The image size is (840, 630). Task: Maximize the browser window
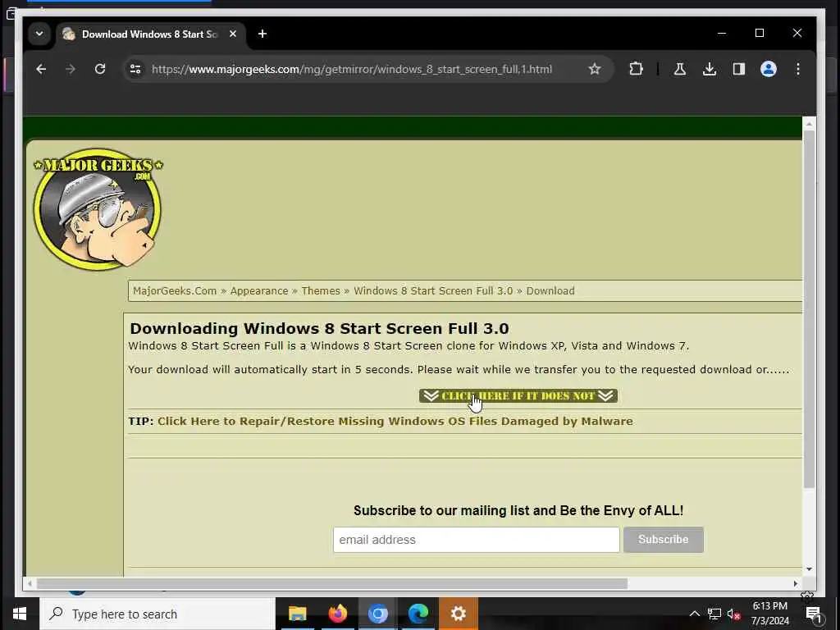tap(759, 33)
